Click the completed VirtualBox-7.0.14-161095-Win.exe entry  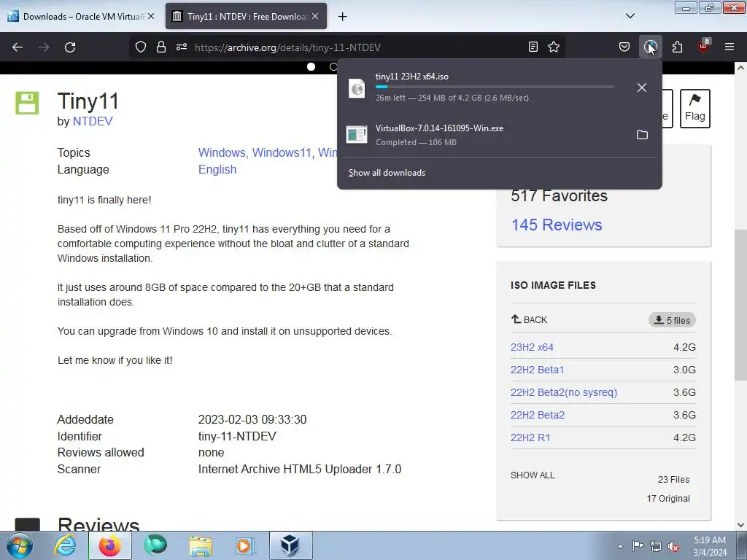(x=499, y=135)
